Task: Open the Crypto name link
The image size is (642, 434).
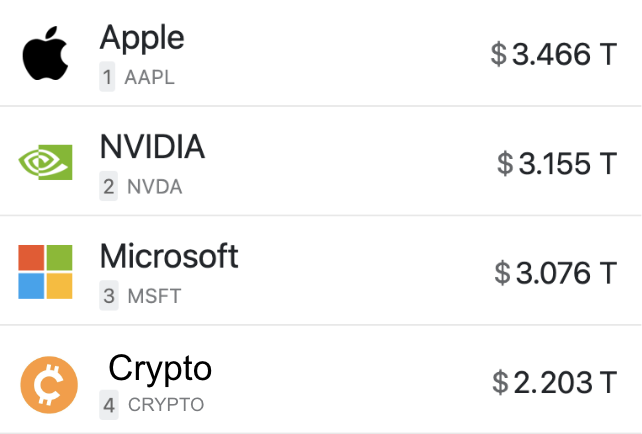Action: pos(160,368)
